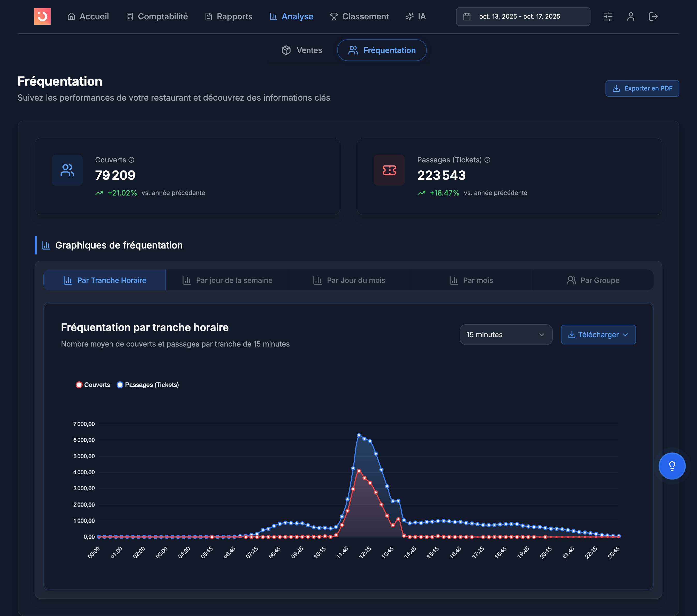Open the user profile icon
The height and width of the screenshot is (616, 697).
tap(631, 16)
